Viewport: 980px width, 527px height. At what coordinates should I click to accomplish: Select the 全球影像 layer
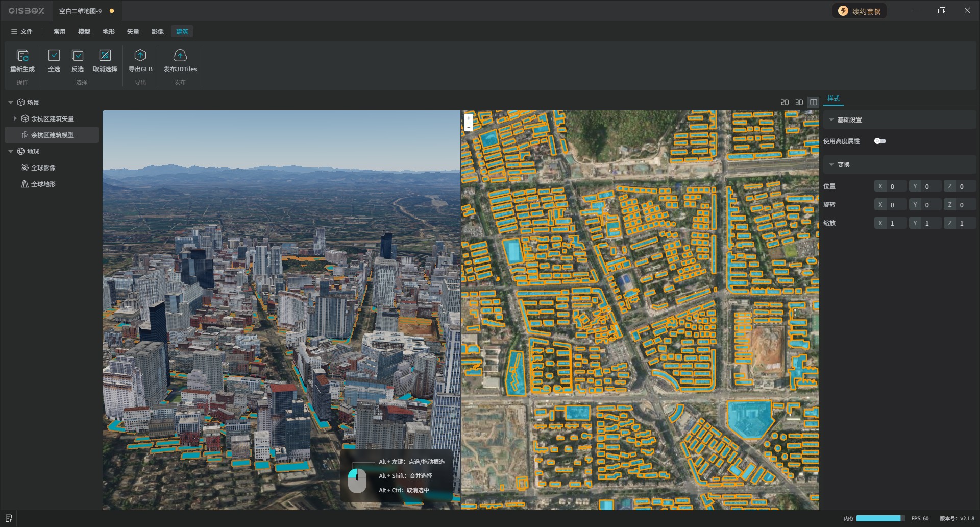(x=43, y=167)
